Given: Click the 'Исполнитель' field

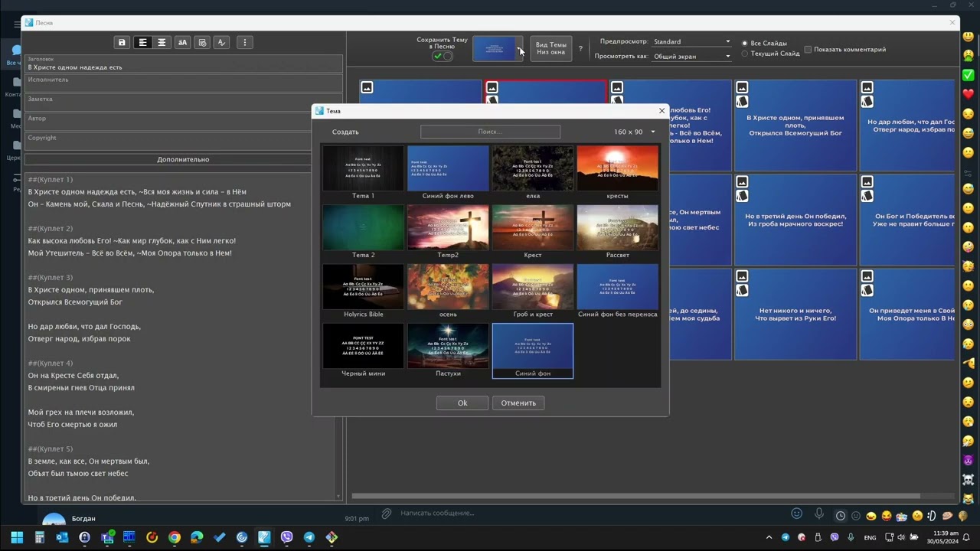Looking at the screenshot, I should click(183, 83).
